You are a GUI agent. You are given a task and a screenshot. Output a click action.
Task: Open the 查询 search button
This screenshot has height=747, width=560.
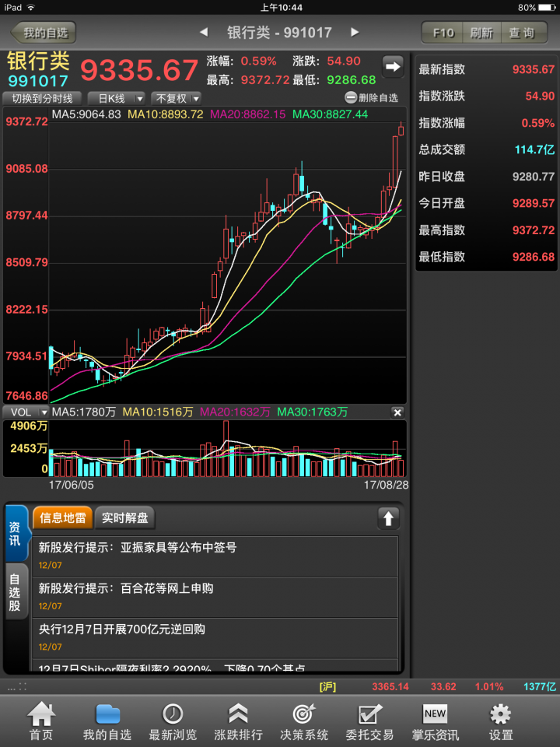[x=523, y=33]
